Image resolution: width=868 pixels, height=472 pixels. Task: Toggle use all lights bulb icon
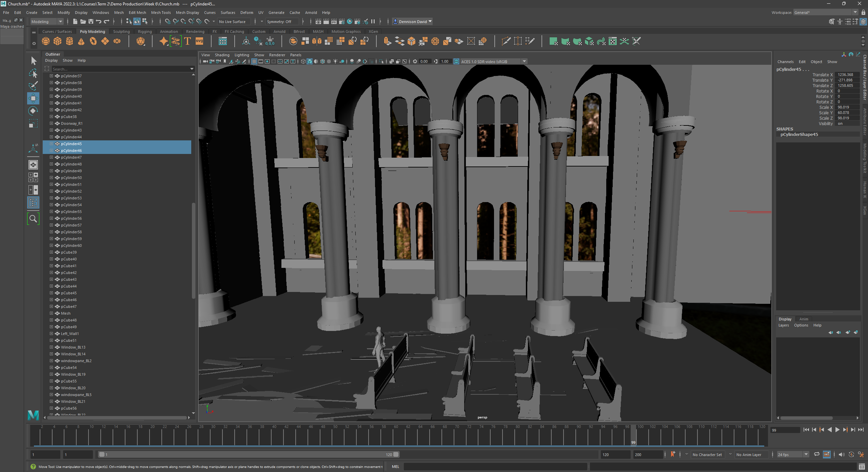[x=335, y=61]
